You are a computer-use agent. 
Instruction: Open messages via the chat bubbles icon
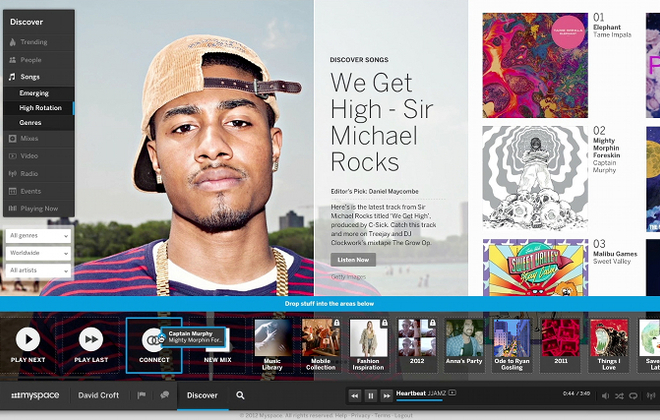click(x=165, y=395)
